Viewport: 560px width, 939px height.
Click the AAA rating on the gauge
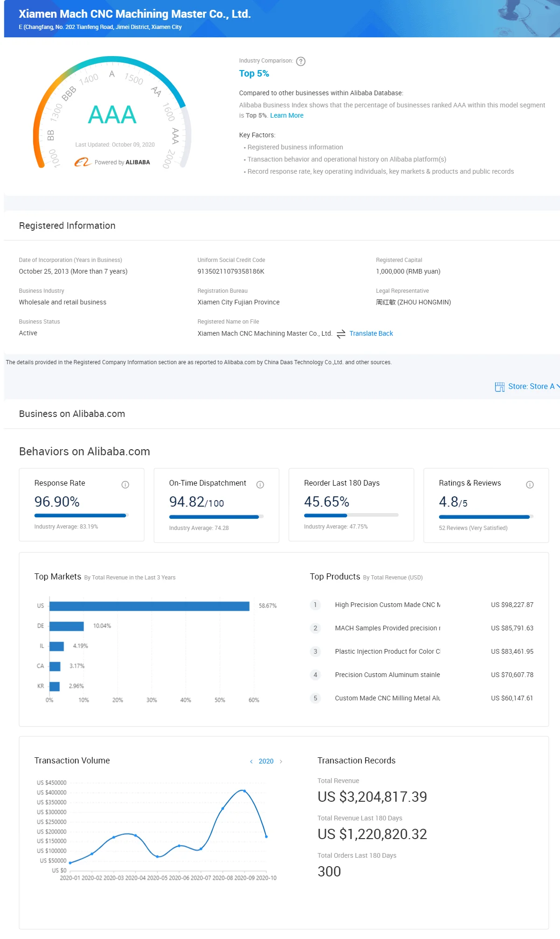click(x=112, y=115)
